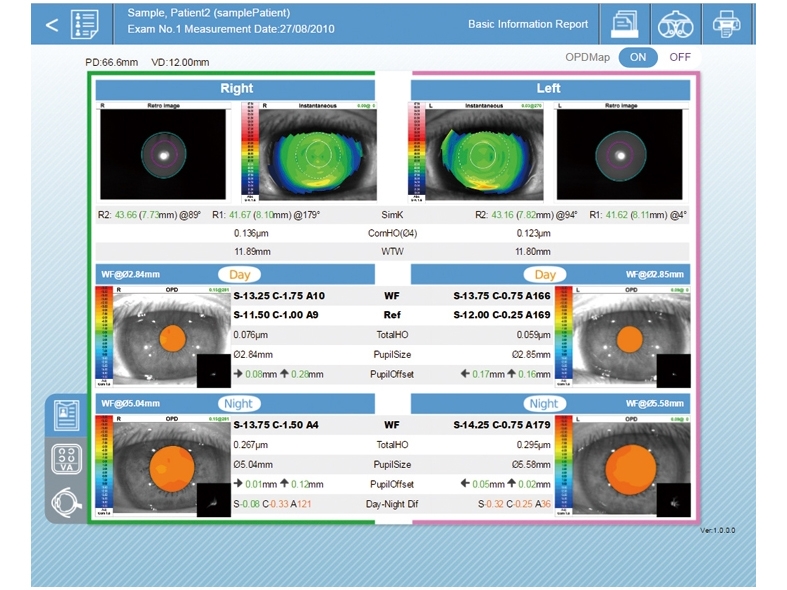This screenshot has height=590, width=787.
Task: Click Night WF S-14.25 C-0.75 A179
Action: click(x=502, y=425)
